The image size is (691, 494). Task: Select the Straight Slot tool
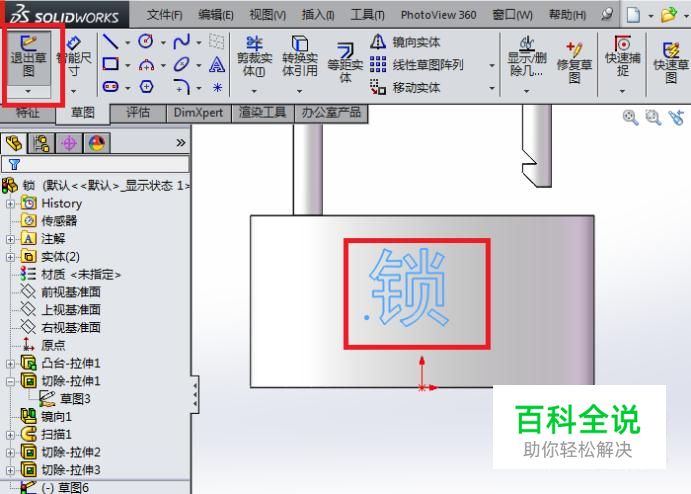[x=110, y=87]
